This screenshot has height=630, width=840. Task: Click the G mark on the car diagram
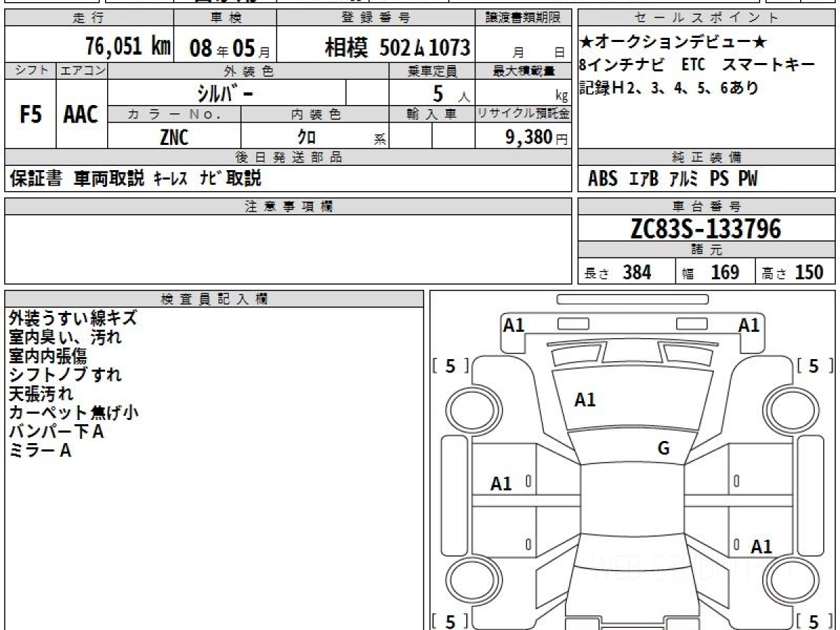click(664, 449)
